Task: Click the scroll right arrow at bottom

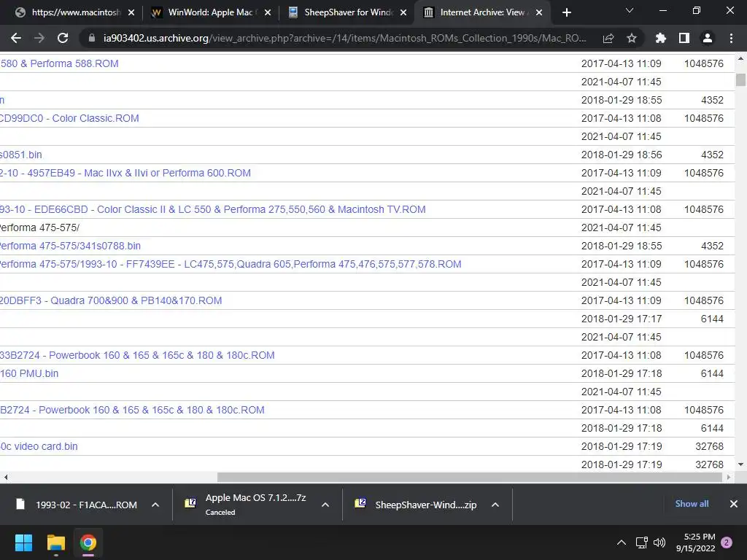Action: pyautogui.click(x=729, y=477)
